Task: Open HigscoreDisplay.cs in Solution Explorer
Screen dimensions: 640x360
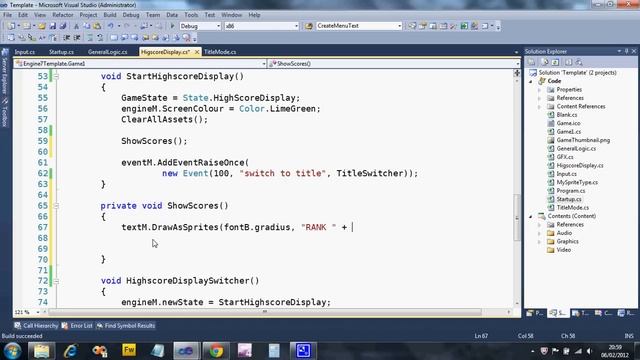Action: pos(580,165)
